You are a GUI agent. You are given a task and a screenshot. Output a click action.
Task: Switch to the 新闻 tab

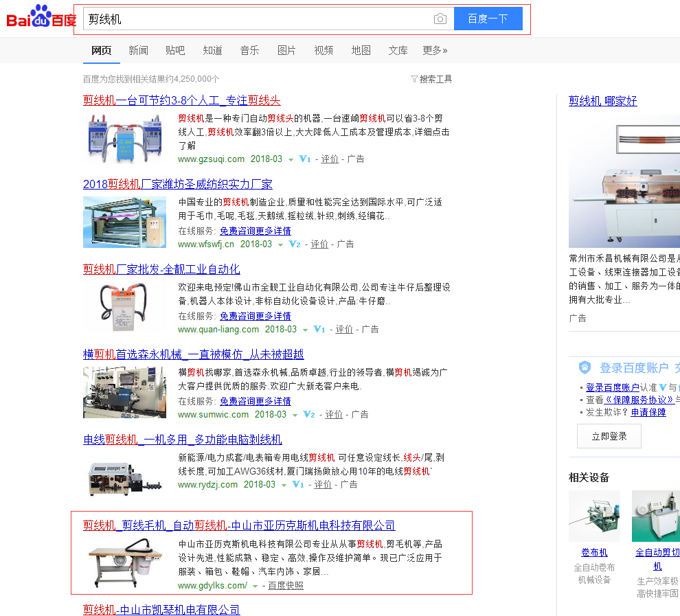tap(138, 50)
